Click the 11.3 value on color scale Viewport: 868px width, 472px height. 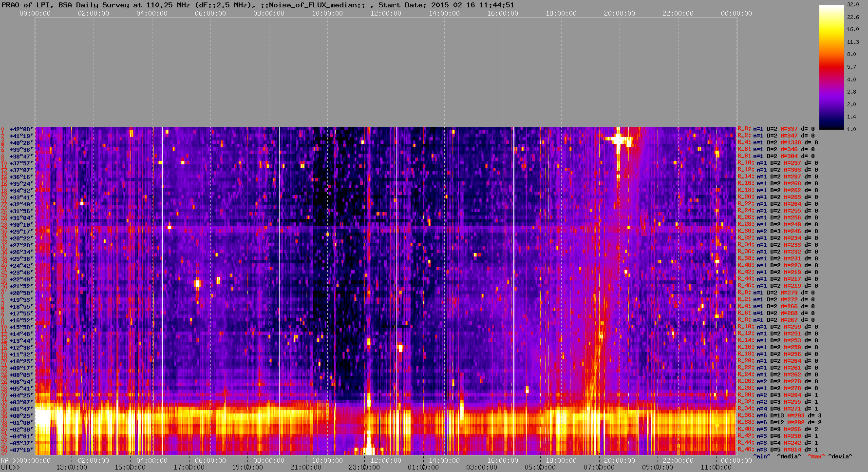[853, 42]
